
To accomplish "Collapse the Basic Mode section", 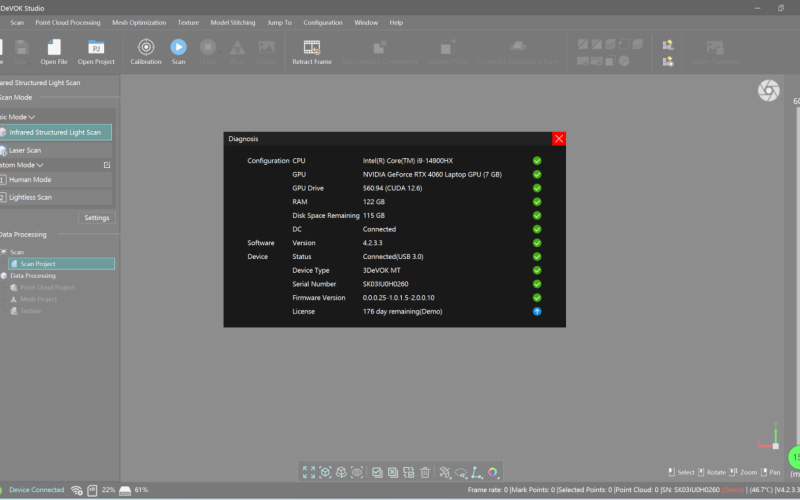I will coord(32,117).
